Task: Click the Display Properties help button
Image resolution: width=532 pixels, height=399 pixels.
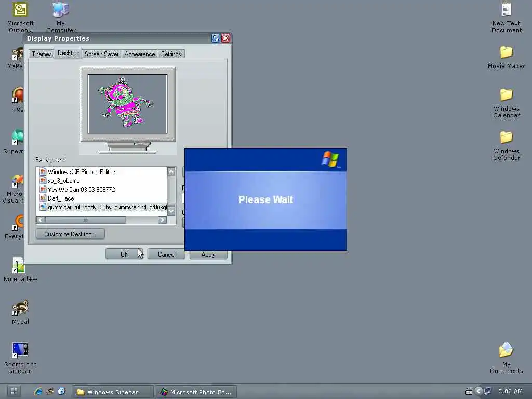Action: coord(216,38)
